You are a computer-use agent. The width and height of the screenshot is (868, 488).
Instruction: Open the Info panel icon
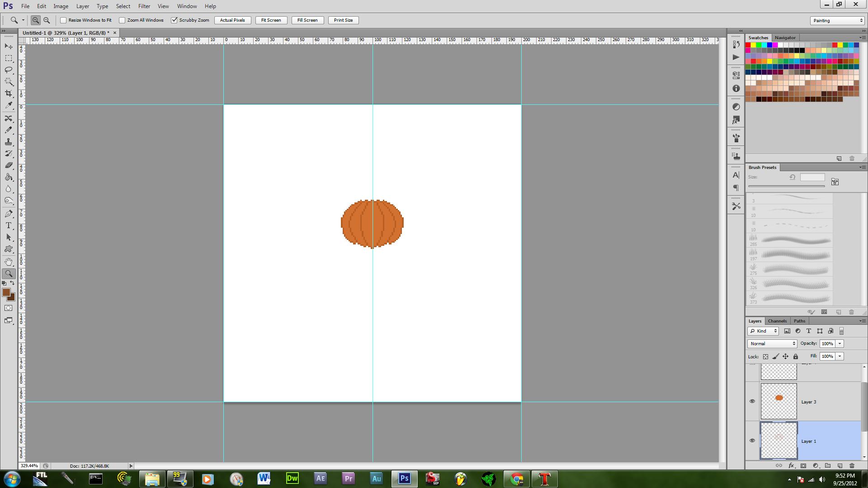pyautogui.click(x=736, y=89)
